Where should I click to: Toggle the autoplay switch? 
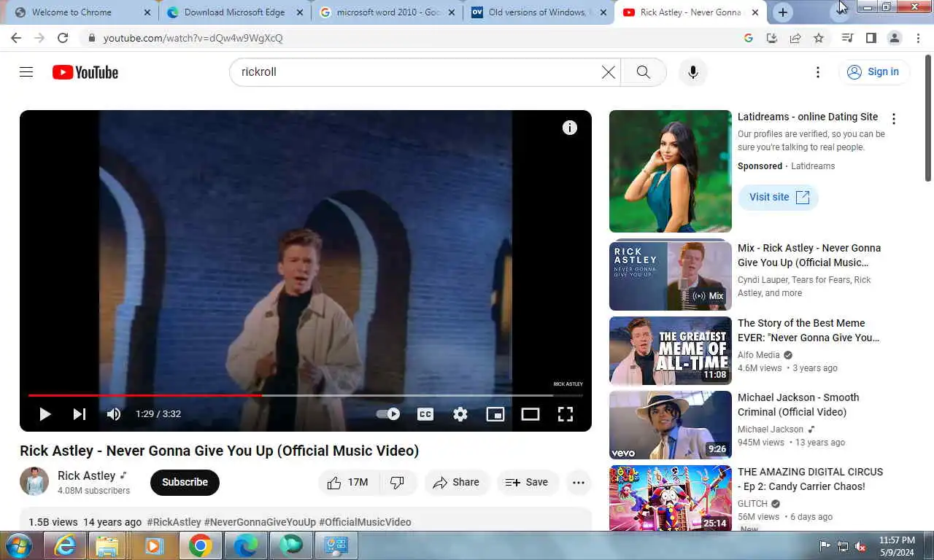tap(388, 414)
